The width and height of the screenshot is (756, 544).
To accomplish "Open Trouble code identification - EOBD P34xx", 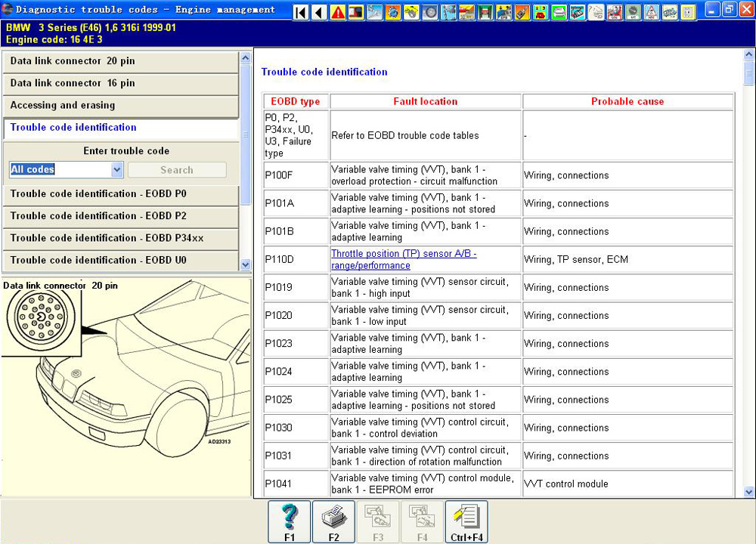I will click(120, 239).
